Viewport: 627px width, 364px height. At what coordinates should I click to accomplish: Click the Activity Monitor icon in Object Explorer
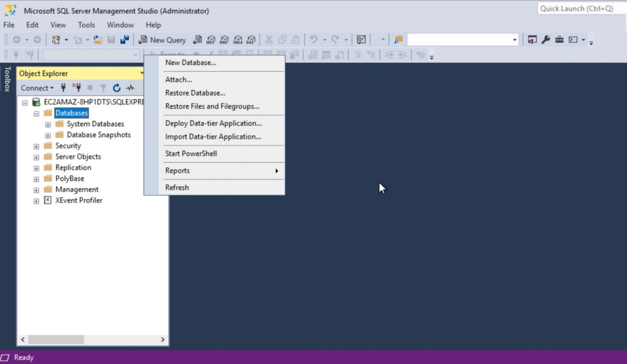click(x=131, y=88)
